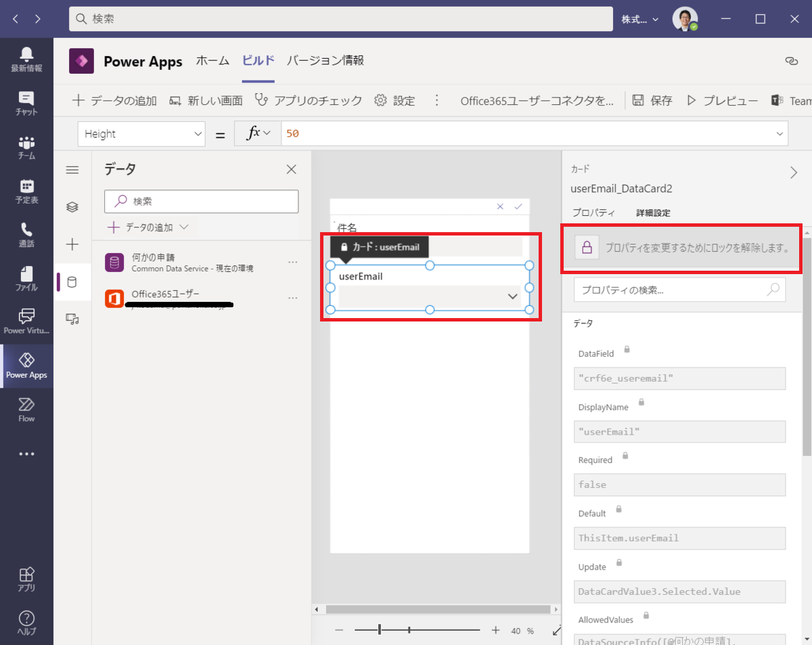
Task: Expand the formula bar chevron
Action: tap(780, 134)
